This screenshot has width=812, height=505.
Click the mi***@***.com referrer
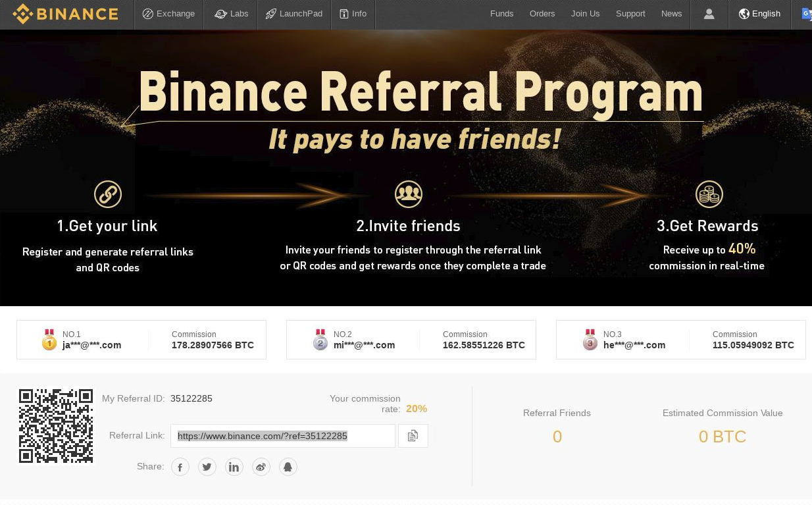click(364, 345)
